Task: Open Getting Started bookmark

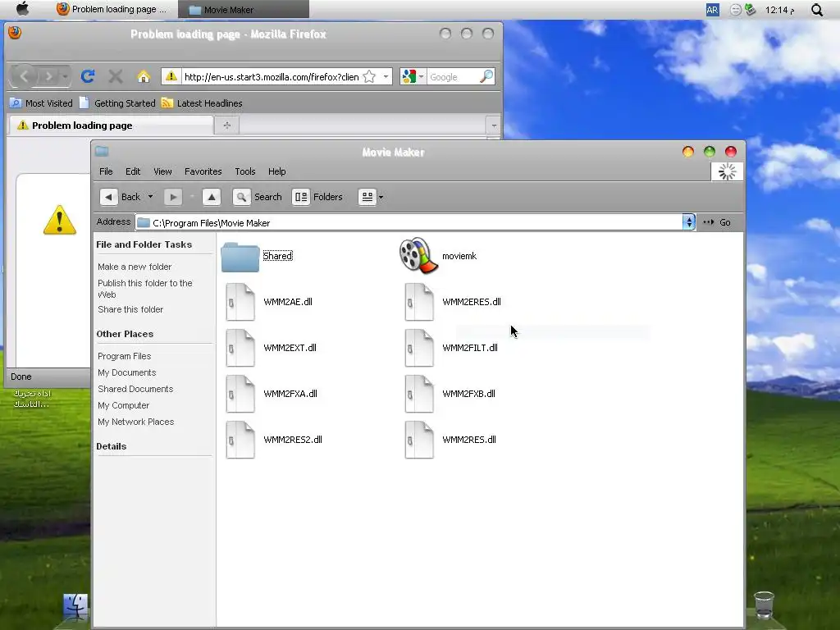Action: [x=117, y=103]
